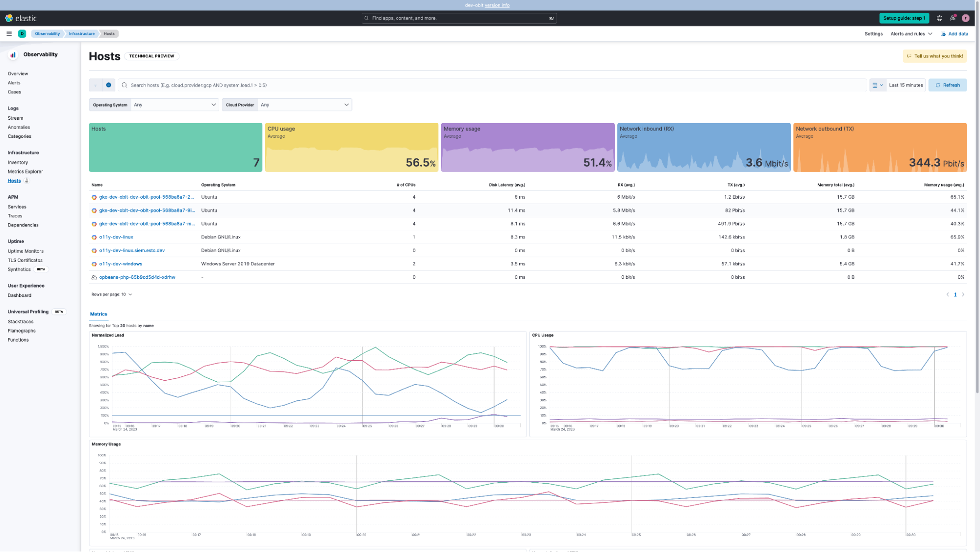Click the Synthetics BETA badge
980x552 pixels.
[x=41, y=269]
